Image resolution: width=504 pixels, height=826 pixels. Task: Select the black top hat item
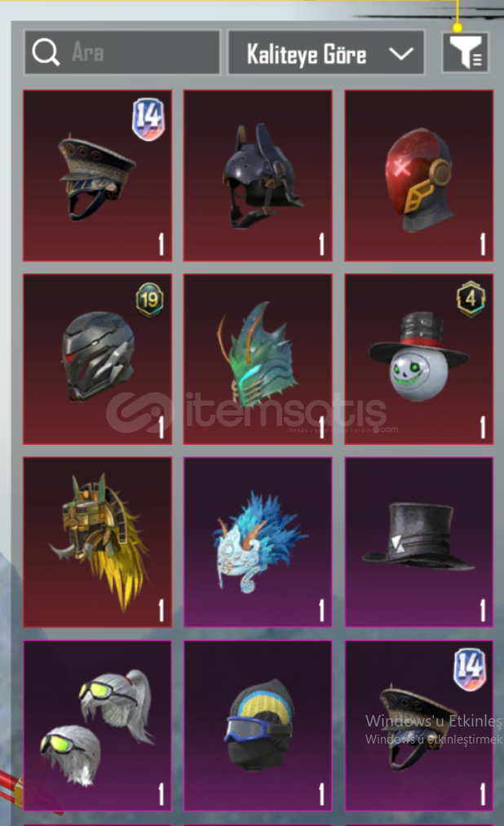pyautogui.click(x=418, y=542)
